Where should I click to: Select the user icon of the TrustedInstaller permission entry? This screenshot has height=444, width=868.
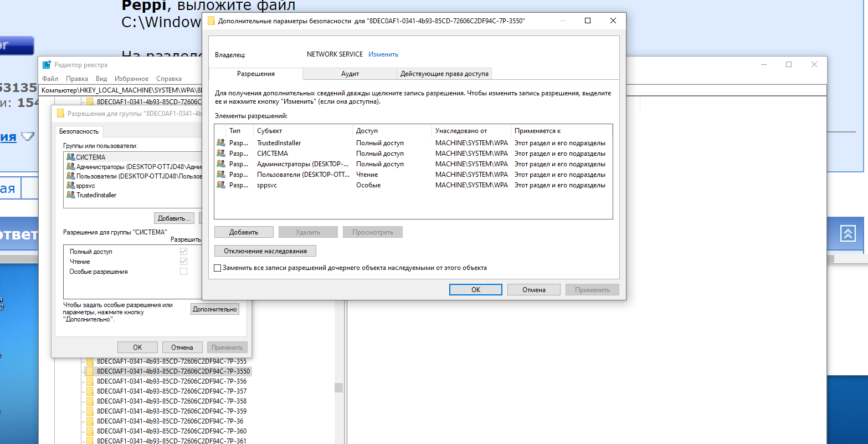221,143
